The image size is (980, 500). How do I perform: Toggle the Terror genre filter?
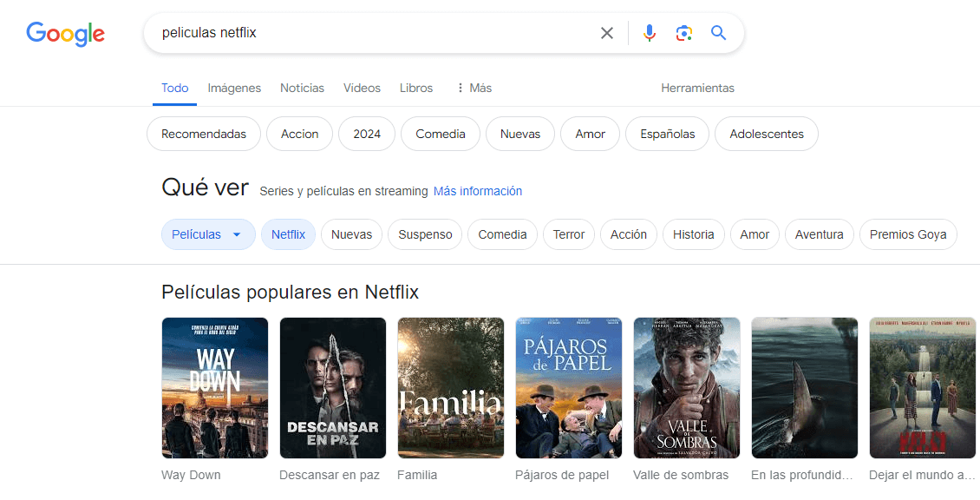(x=569, y=234)
